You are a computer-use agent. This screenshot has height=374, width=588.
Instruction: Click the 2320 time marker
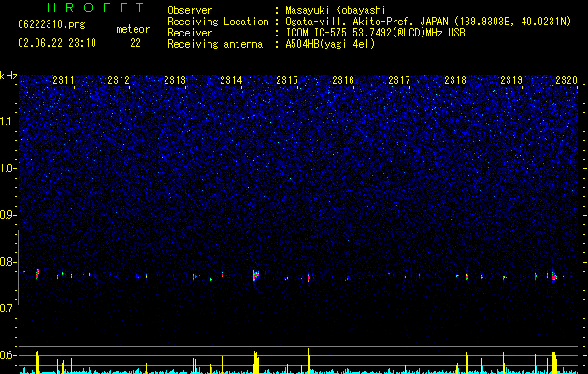click(566, 80)
